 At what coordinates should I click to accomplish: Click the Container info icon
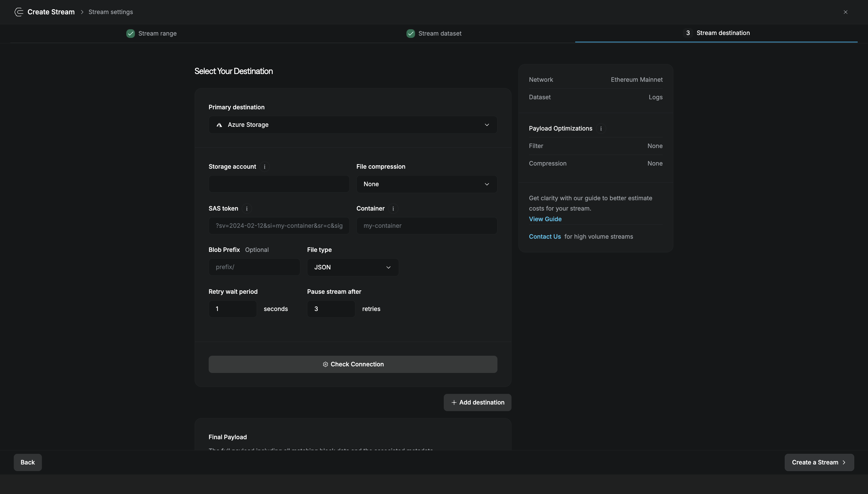[x=393, y=209]
